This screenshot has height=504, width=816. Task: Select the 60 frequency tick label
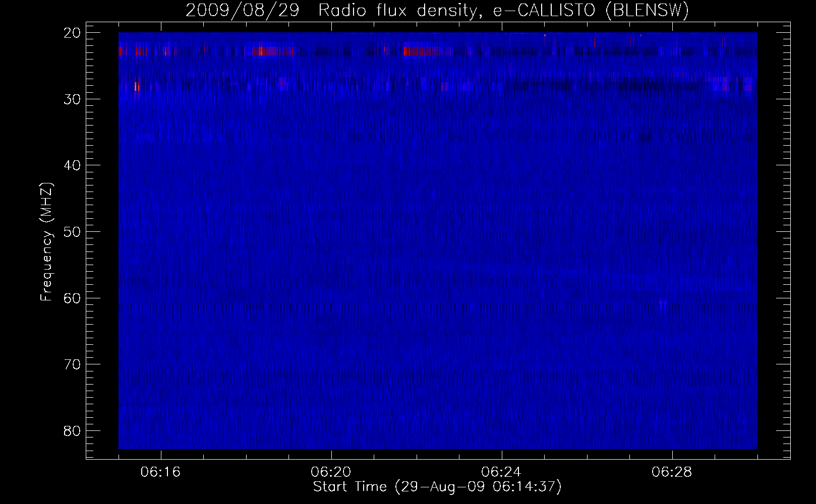point(73,298)
